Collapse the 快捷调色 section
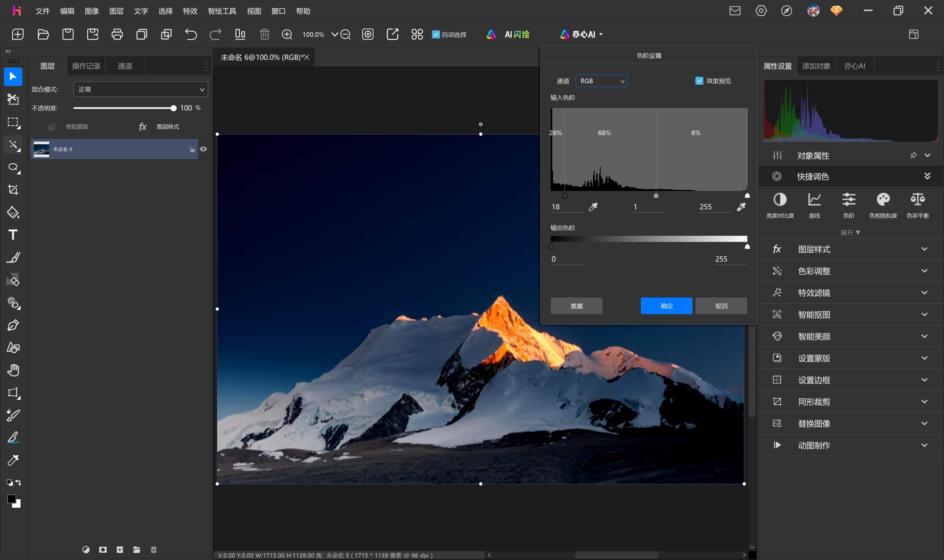 pyautogui.click(x=927, y=176)
